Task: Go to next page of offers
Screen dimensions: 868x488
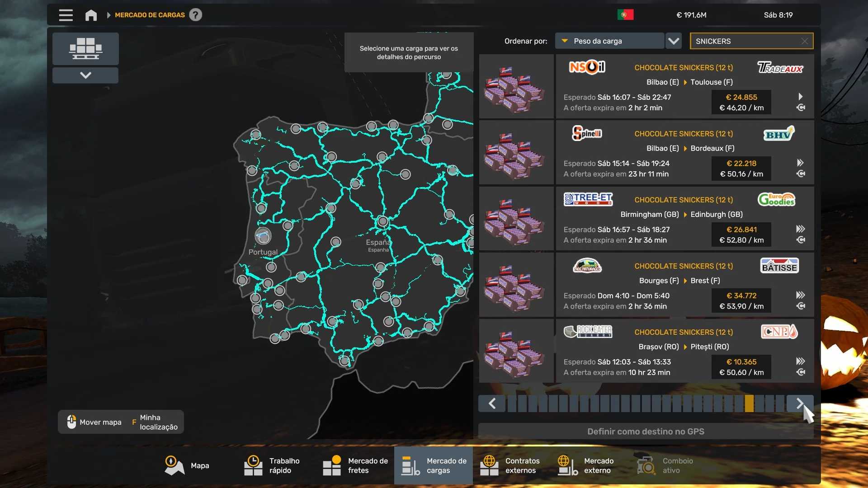Action: tap(800, 404)
